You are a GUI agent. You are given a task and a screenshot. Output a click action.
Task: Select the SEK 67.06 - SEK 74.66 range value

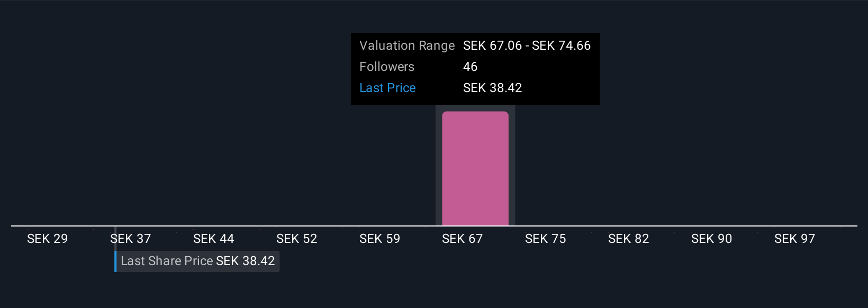tap(527, 46)
